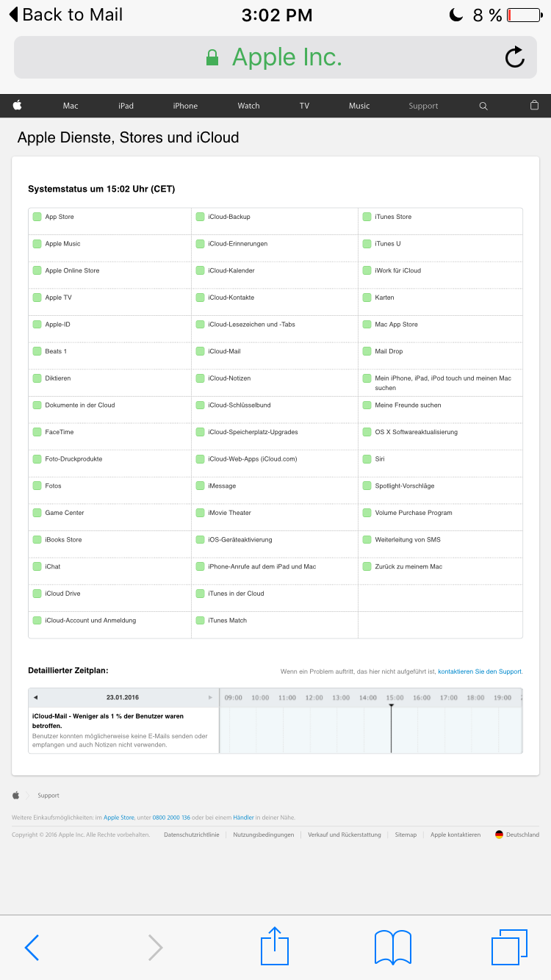The image size is (551, 980).
Task: Open Safari bookmarks book icon
Action: pos(392,946)
